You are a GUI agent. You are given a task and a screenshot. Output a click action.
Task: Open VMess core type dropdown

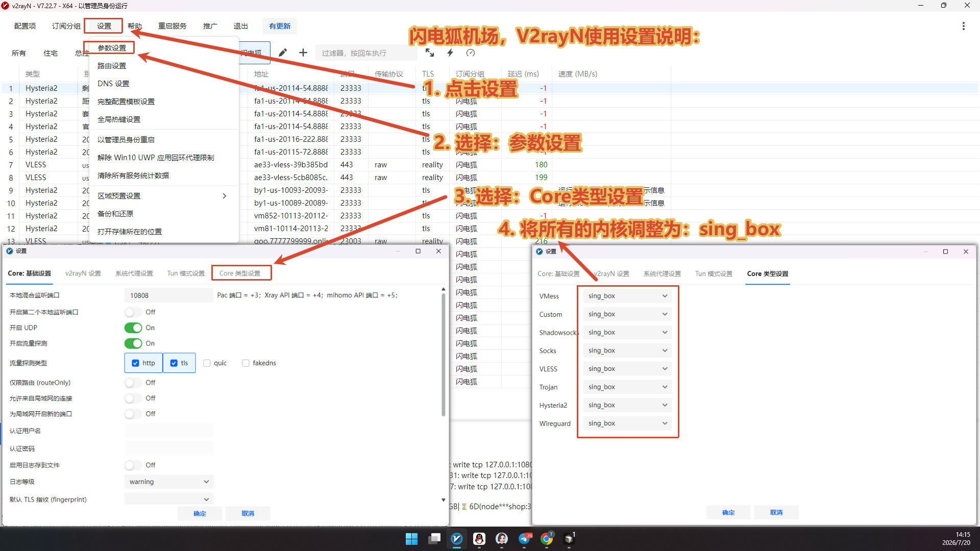(x=627, y=296)
